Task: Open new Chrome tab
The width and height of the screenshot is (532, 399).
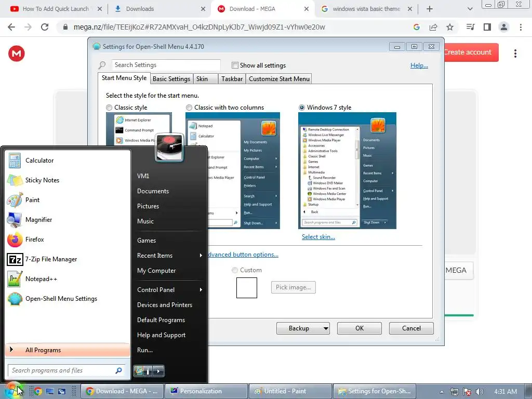Action: point(430,9)
